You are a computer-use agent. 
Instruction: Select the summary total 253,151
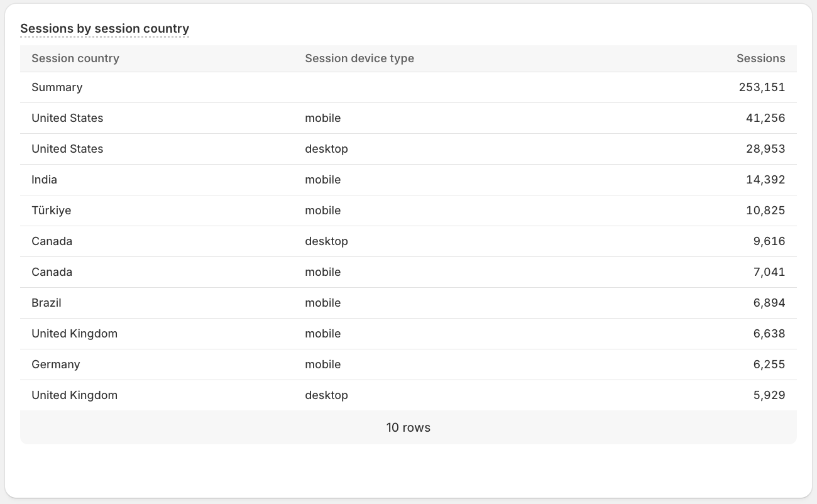coord(762,87)
